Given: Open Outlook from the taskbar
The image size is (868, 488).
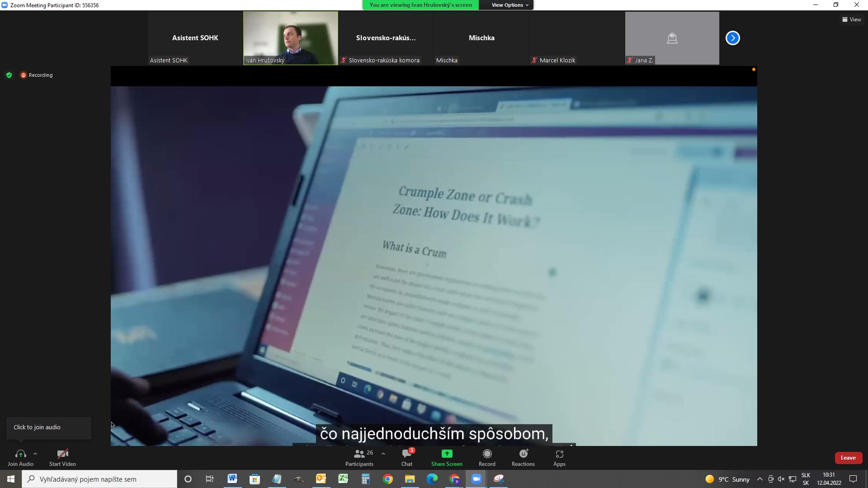Looking at the screenshot, I should [x=321, y=479].
